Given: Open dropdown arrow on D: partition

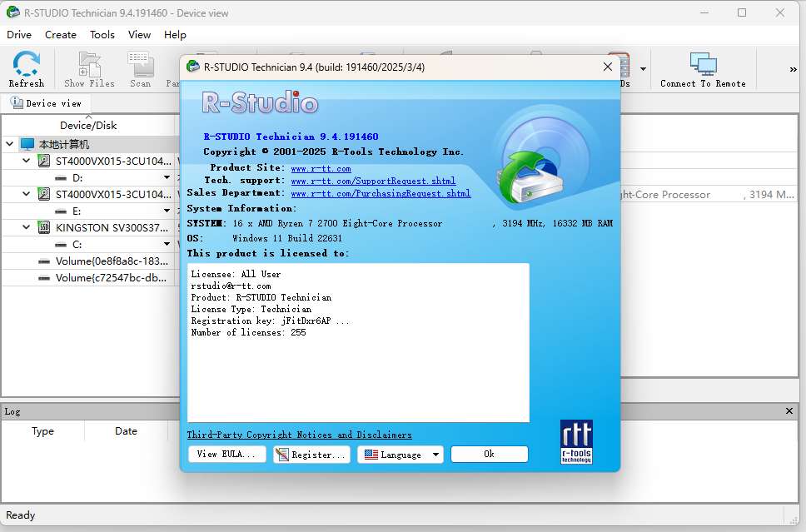Looking at the screenshot, I should (167, 177).
